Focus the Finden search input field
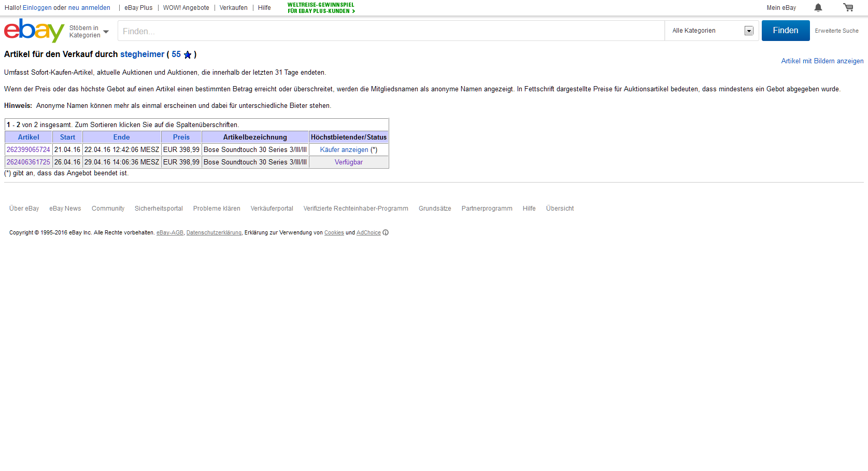This screenshot has width=868, height=471. point(391,31)
